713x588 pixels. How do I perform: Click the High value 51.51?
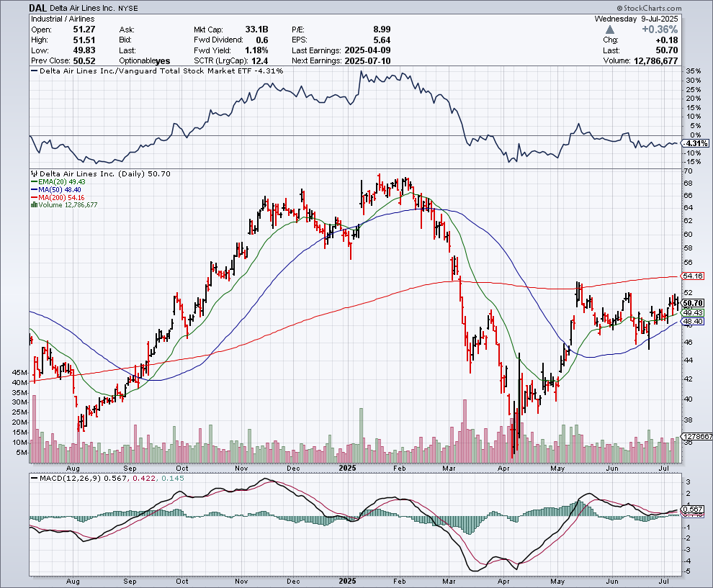coord(84,40)
